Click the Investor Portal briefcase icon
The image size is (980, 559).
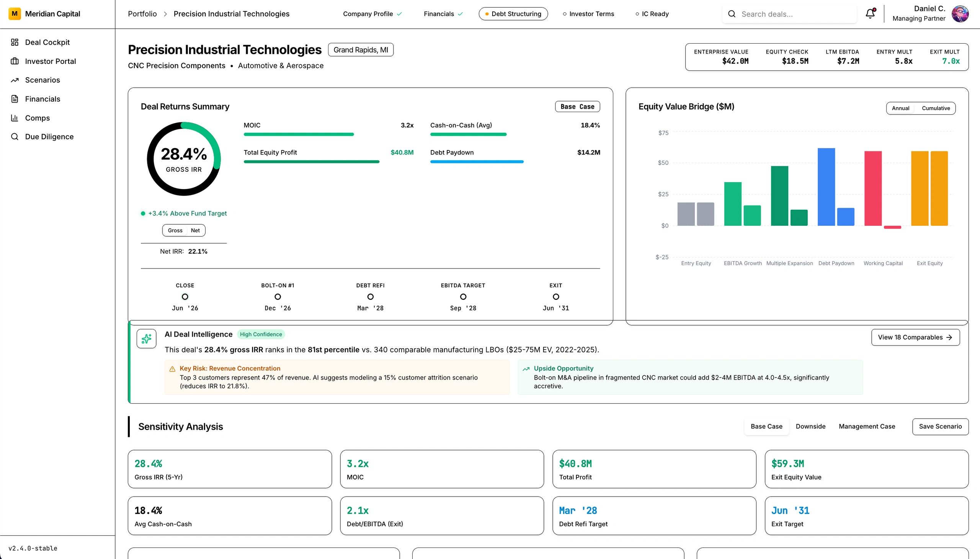tap(15, 61)
